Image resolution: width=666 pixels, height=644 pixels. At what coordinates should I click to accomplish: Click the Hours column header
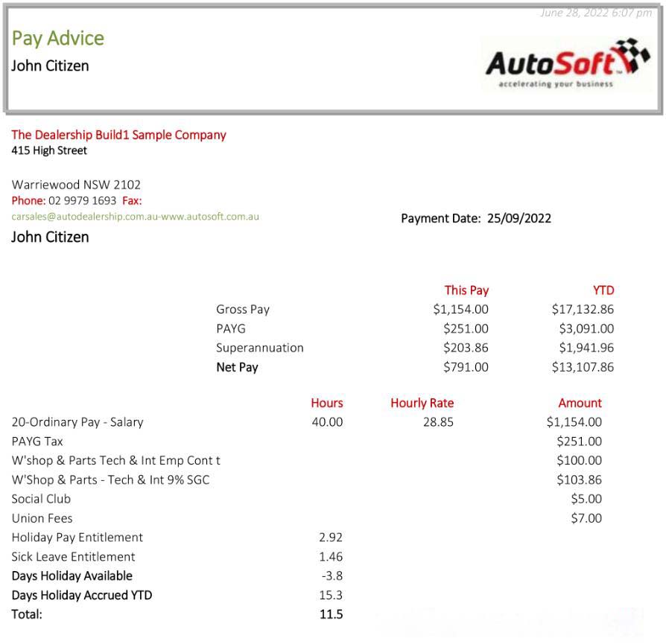pyautogui.click(x=326, y=403)
